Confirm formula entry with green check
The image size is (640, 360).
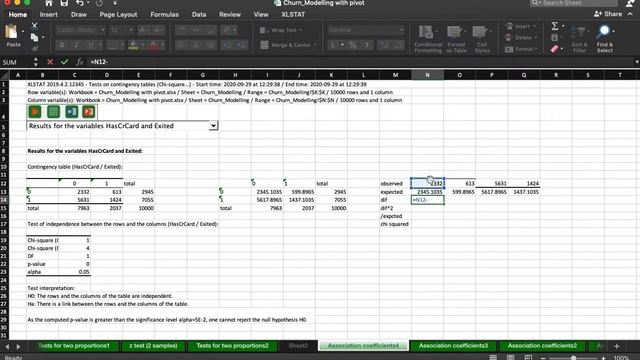(x=64, y=62)
